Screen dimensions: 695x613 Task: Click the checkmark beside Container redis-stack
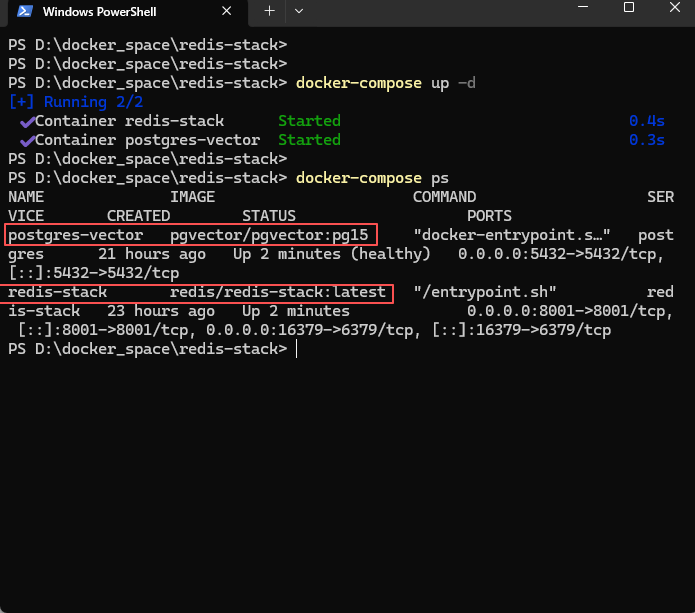(x=27, y=121)
